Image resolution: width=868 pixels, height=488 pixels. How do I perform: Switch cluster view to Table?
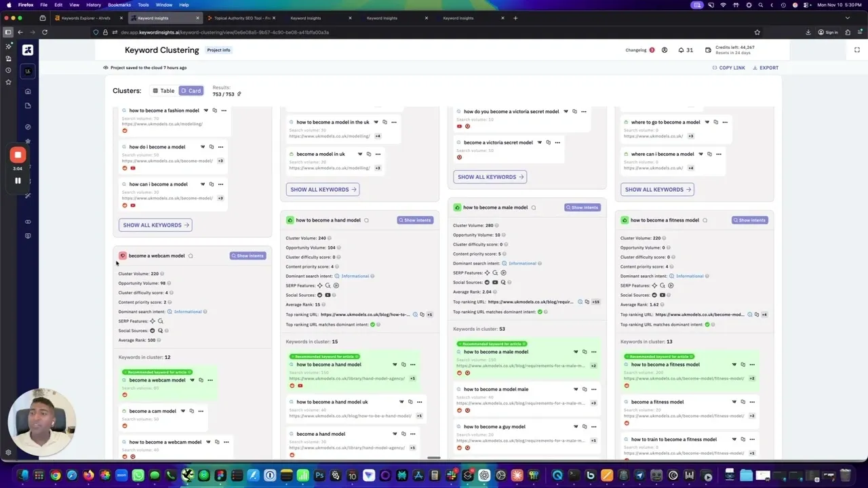(163, 91)
